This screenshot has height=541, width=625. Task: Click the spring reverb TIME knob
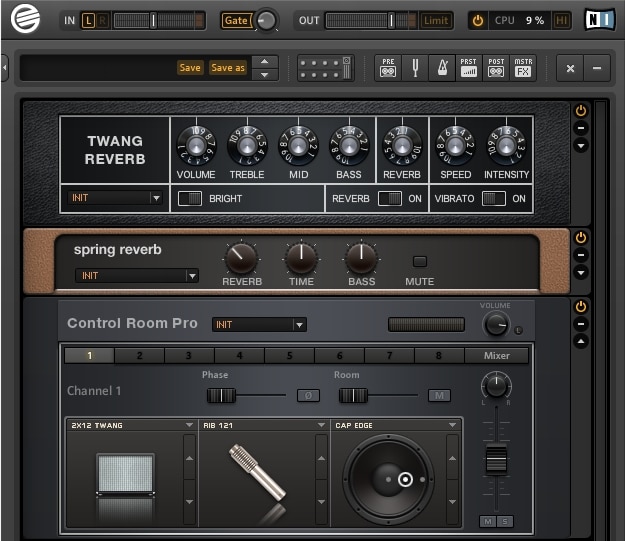(301, 259)
